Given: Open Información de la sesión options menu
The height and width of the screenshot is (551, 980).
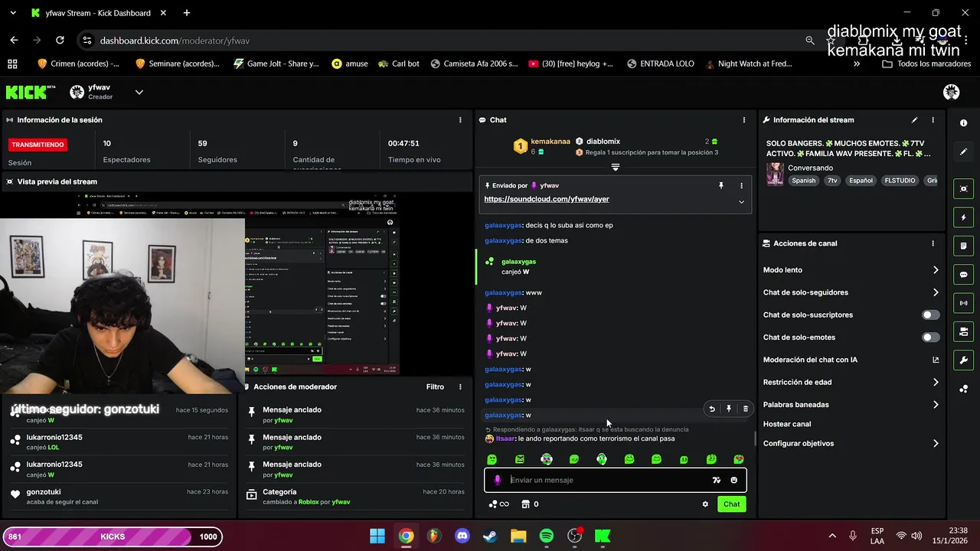Looking at the screenshot, I should [460, 120].
